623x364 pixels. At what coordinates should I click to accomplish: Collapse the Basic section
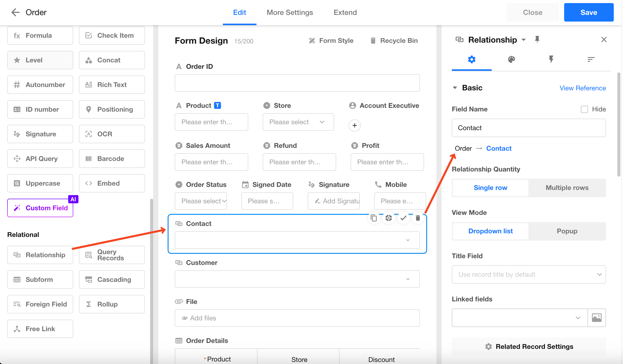point(455,88)
